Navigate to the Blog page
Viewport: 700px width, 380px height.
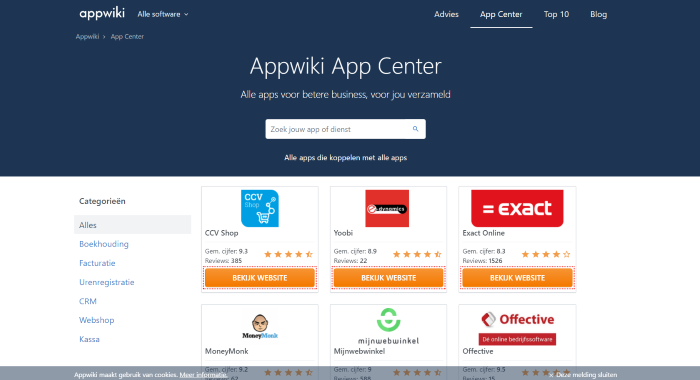point(598,14)
